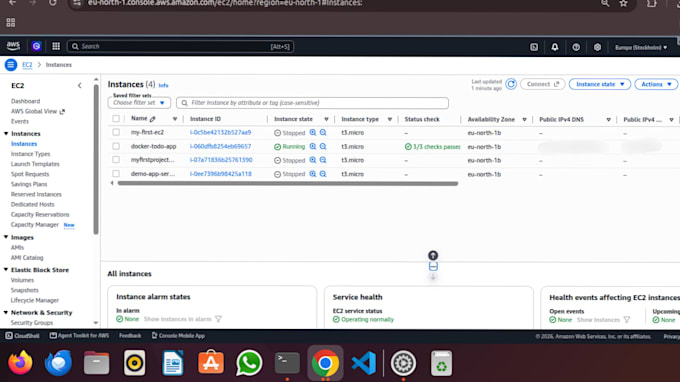This screenshot has height=382, width=680.
Task: Open instance i-060dfb8254eb69657 link
Action: (x=220, y=146)
